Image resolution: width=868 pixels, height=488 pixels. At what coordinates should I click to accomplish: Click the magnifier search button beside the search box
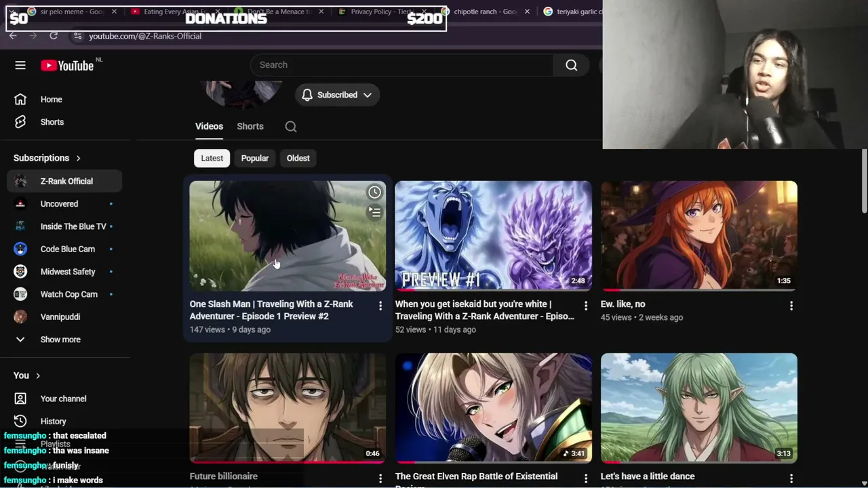[x=572, y=65]
